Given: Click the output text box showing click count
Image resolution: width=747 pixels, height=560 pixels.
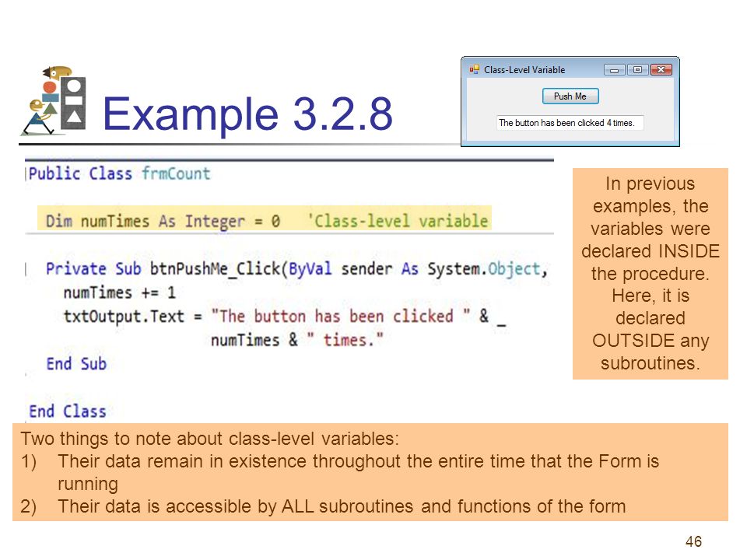Looking at the screenshot, I should (x=570, y=123).
